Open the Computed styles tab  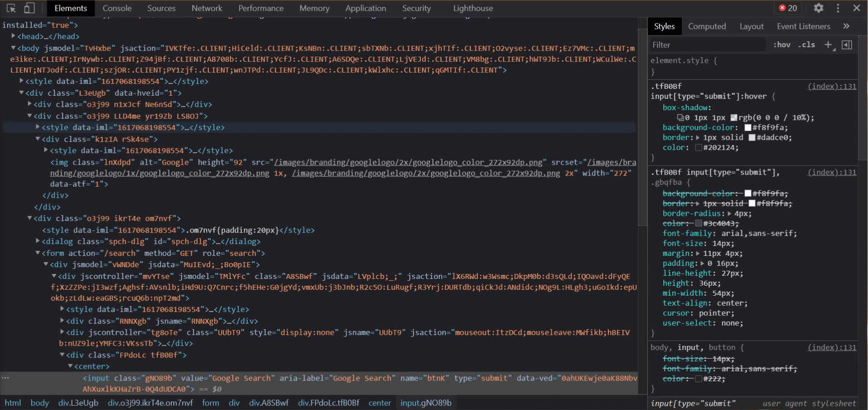(707, 26)
